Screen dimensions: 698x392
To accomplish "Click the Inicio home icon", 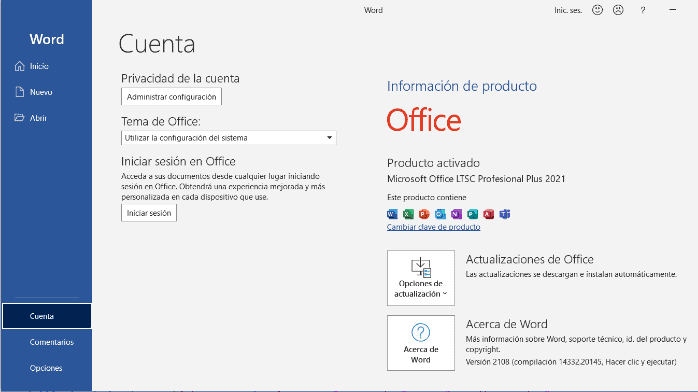I will (20, 66).
